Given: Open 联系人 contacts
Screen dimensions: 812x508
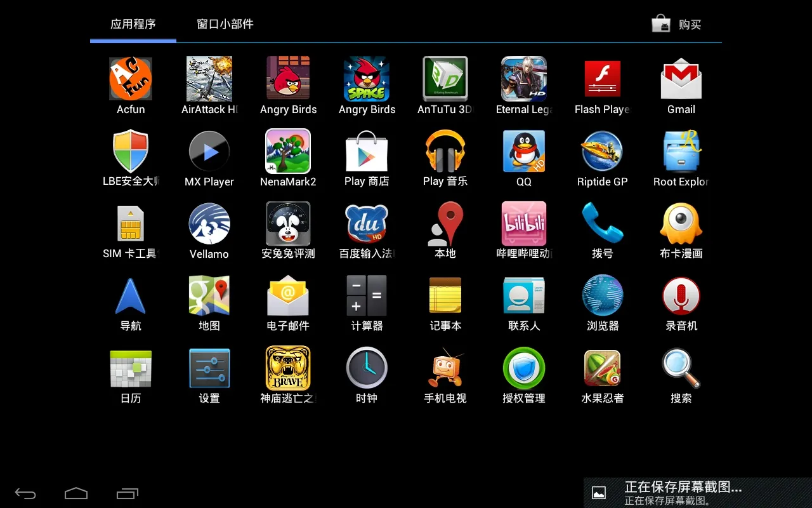Looking at the screenshot, I should click(x=524, y=296).
